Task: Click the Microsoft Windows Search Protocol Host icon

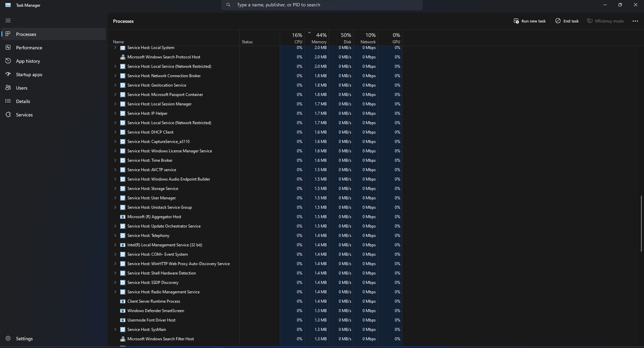Action: (x=123, y=57)
